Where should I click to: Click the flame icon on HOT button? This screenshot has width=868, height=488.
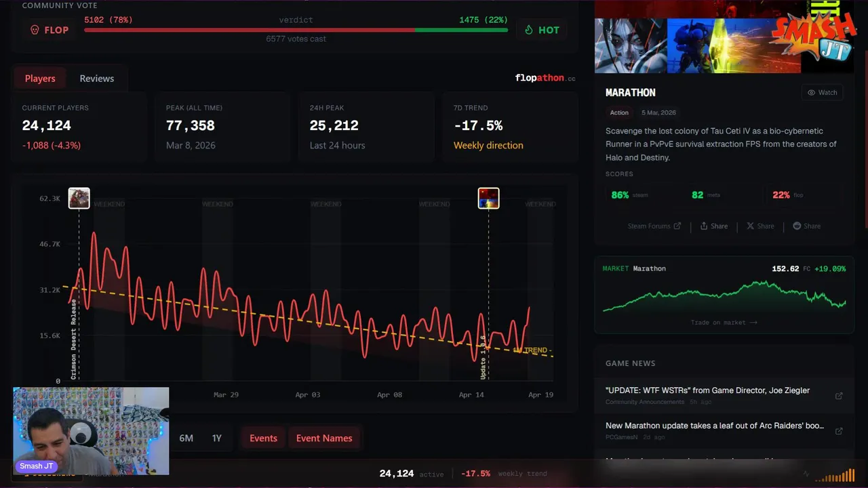click(529, 30)
